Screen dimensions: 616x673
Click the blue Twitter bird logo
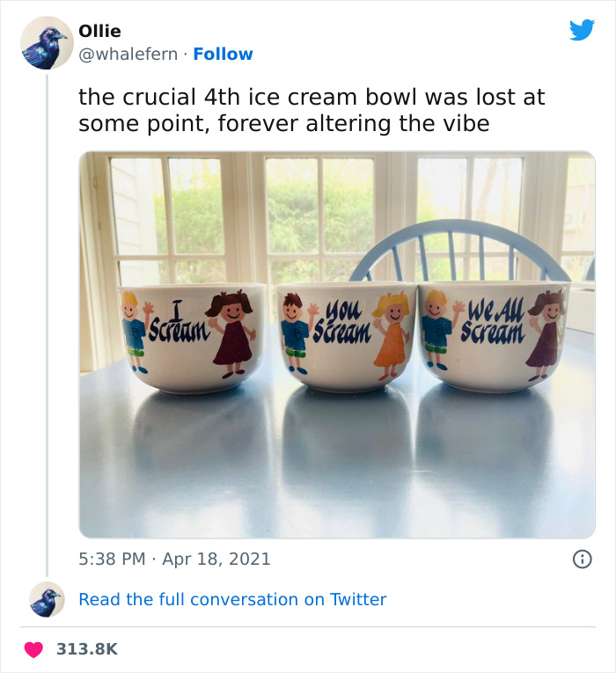(x=582, y=31)
